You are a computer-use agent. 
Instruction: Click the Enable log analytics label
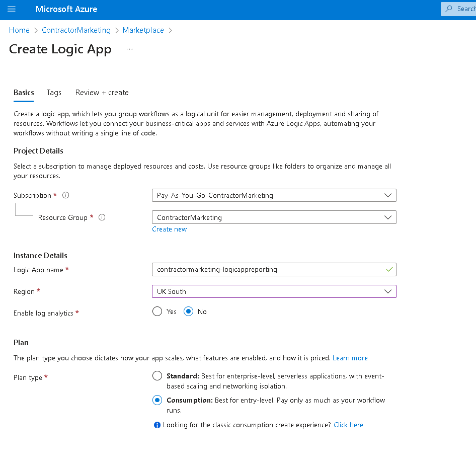point(43,313)
